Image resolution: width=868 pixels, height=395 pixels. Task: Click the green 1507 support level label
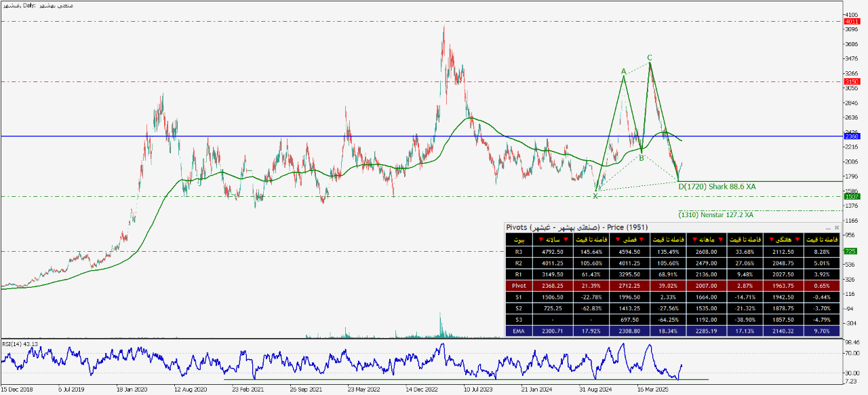tap(852, 196)
